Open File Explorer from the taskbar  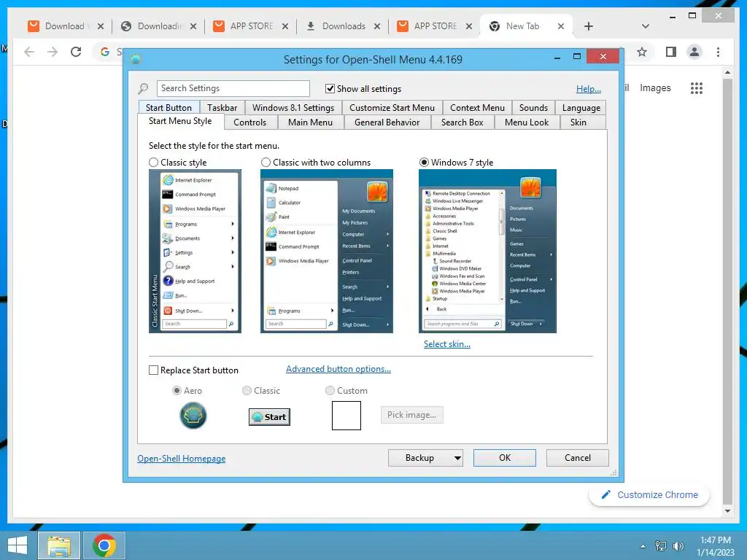coord(59,545)
